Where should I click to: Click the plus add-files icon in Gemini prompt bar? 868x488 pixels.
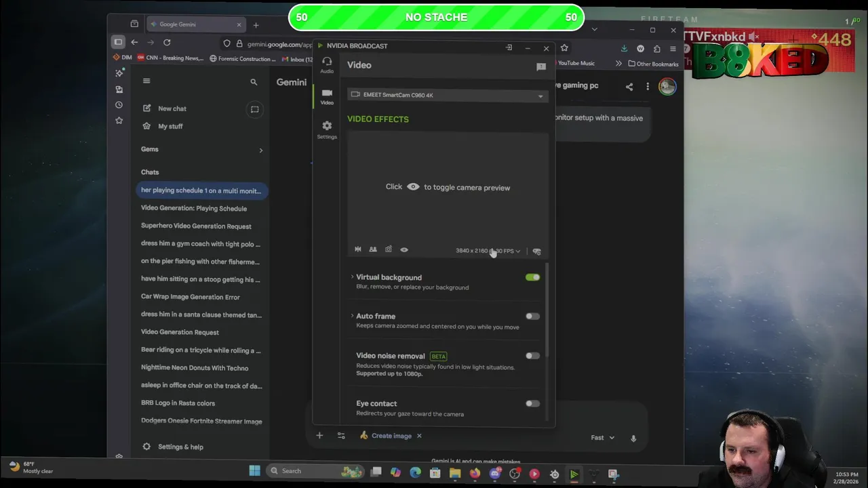point(319,436)
